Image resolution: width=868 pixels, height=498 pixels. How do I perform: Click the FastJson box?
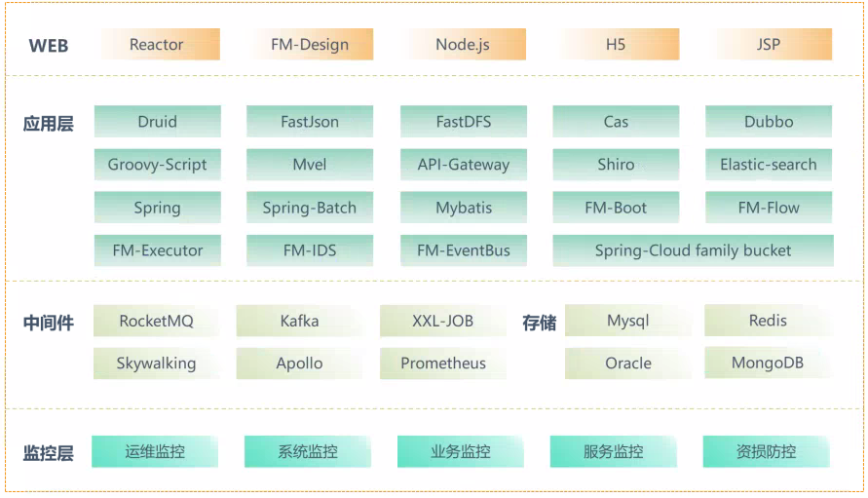click(x=310, y=121)
